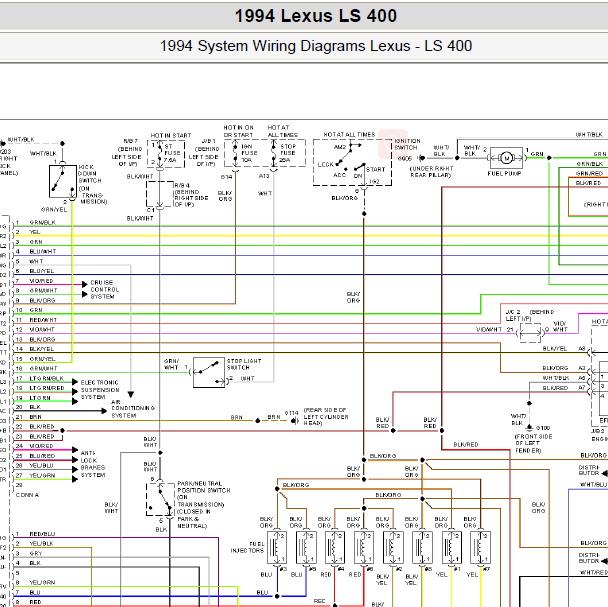This screenshot has height=607, width=608.
Task: Click the fuel pump motor symbol
Action: click(506, 157)
